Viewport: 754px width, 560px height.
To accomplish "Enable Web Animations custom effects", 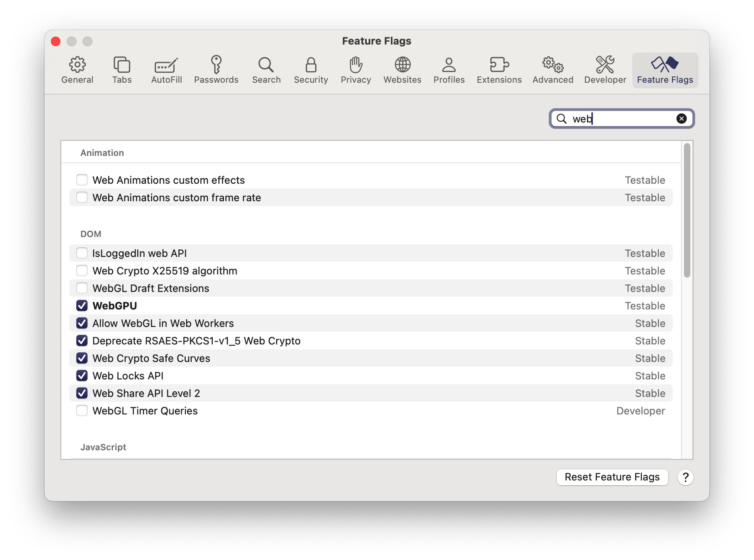I will [x=82, y=180].
